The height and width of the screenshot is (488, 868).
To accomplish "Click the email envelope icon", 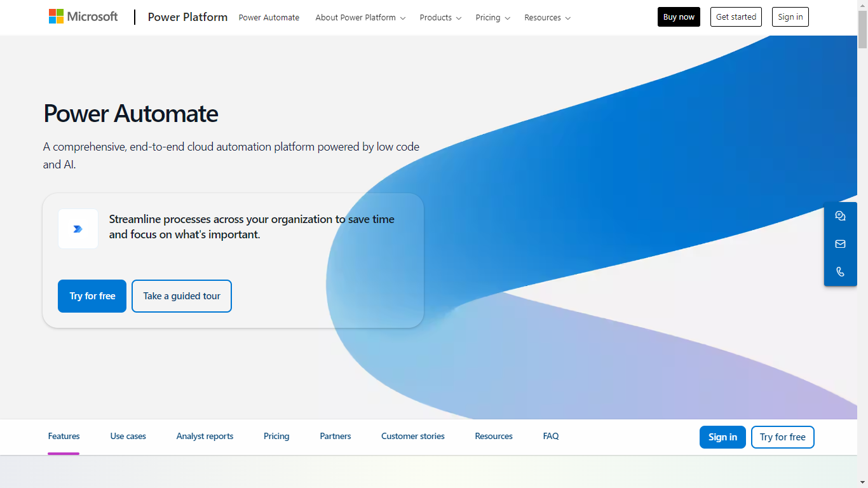I will click(840, 244).
